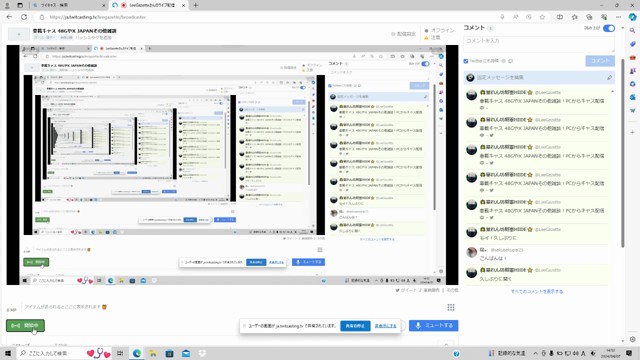640x360 pixels.
Task: Toggle the comment read-aloud switch
Action: pyautogui.click(x=609, y=28)
